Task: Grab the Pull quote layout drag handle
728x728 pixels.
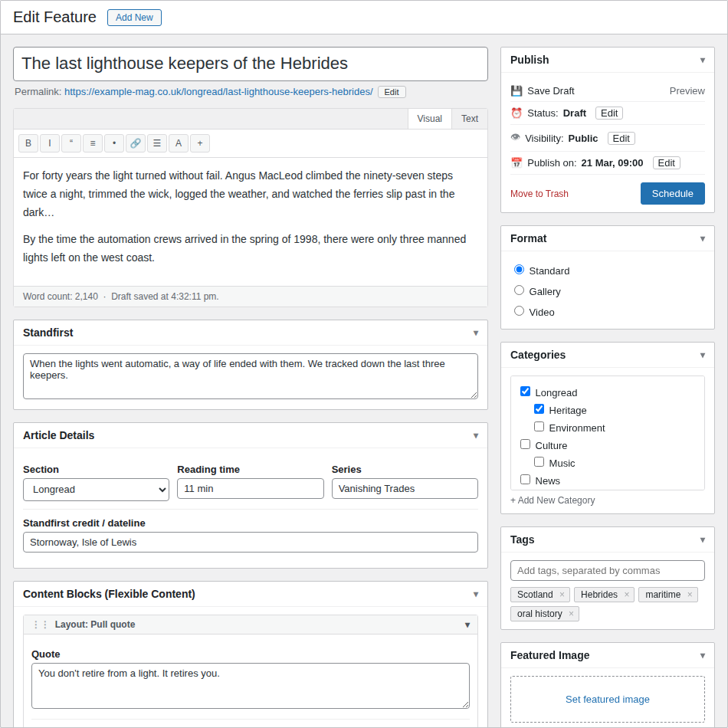Action: 41,625
